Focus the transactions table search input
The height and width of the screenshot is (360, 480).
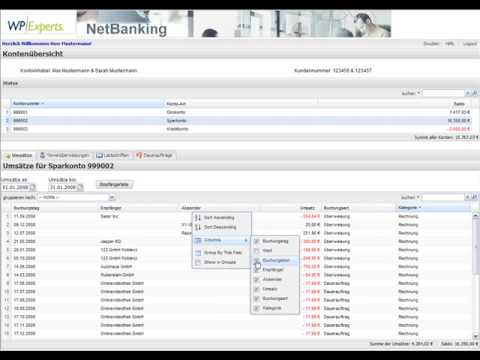443,197
